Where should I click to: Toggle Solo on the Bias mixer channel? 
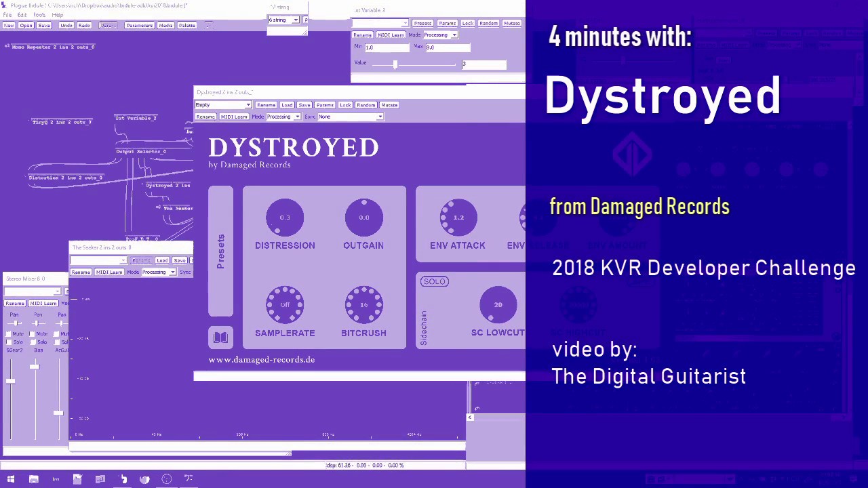[x=33, y=342]
